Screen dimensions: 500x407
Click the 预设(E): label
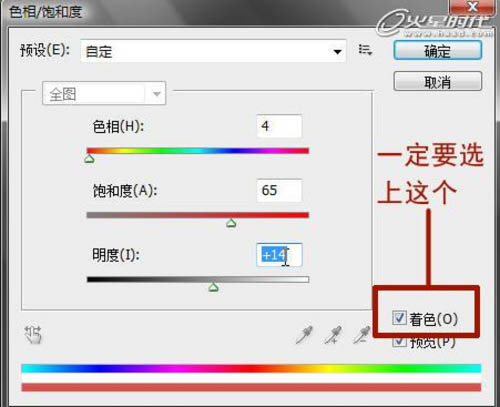click(x=45, y=51)
